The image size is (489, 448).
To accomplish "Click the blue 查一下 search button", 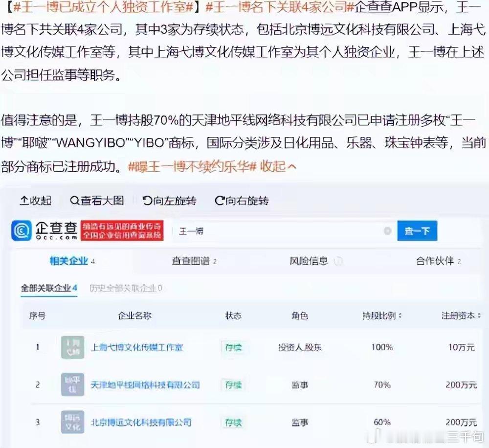I will click(417, 231).
